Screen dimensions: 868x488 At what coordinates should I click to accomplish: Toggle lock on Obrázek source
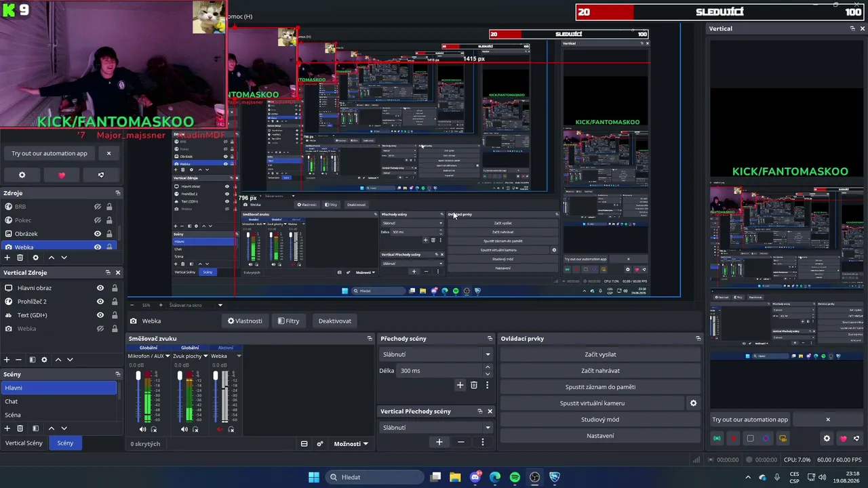[x=109, y=234]
